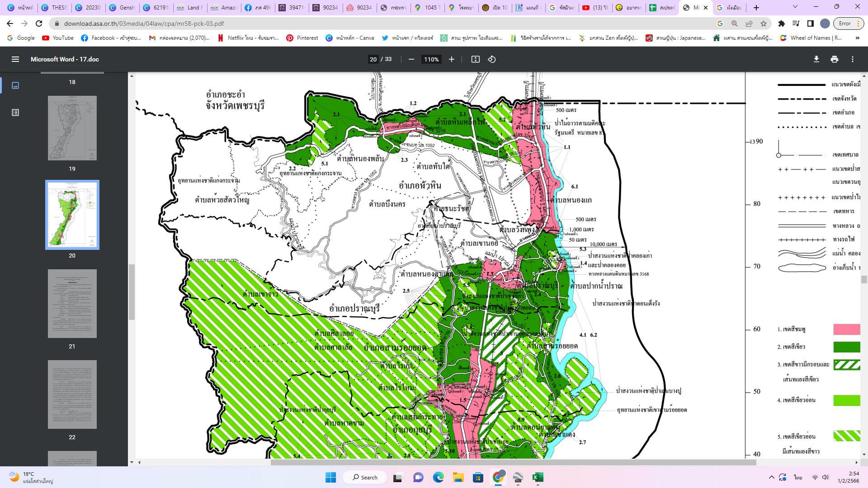Image resolution: width=868 pixels, height=488 pixels.
Task: Open Excel from the Windows taskbar
Action: coord(538,477)
